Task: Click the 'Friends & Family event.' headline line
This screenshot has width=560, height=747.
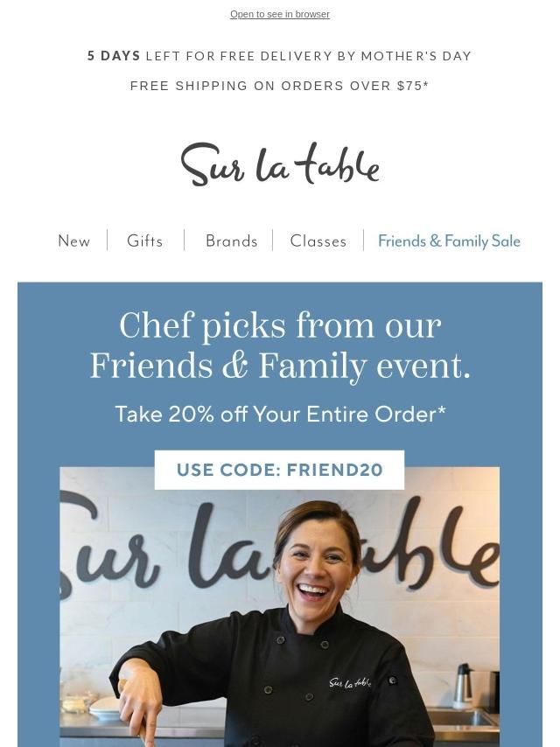Action: [x=280, y=366]
